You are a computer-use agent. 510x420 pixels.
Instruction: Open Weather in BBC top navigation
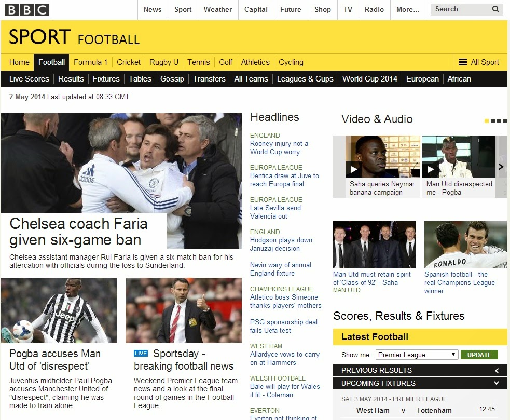click(x=218, y=10)
